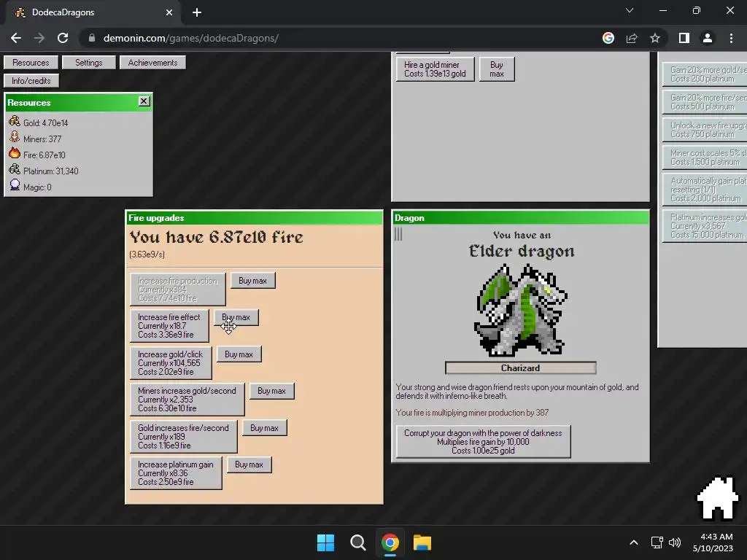The width and height of the screenshot is (747, 560).
Task: Go back to previous page
Action: 16,38
